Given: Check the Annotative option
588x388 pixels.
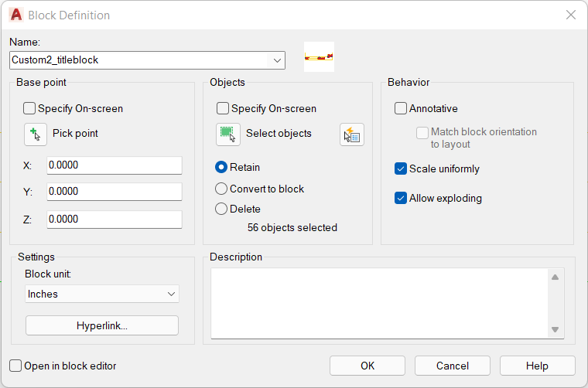Looking at the screenshot, I should tap(401, 109).
